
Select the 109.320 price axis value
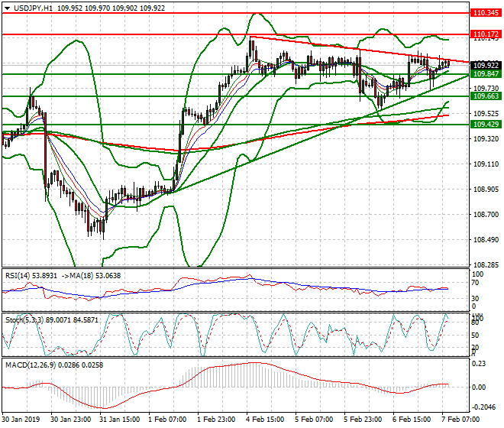(486, 138)
